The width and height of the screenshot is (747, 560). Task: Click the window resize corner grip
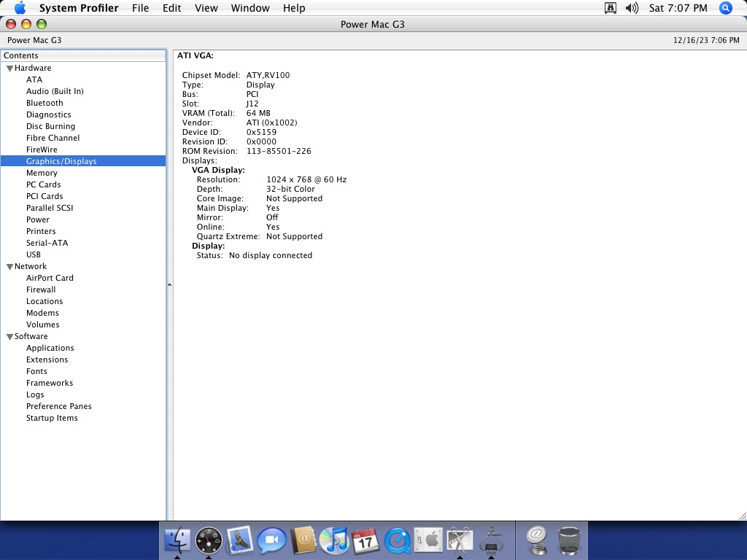[x=742, y=516]
